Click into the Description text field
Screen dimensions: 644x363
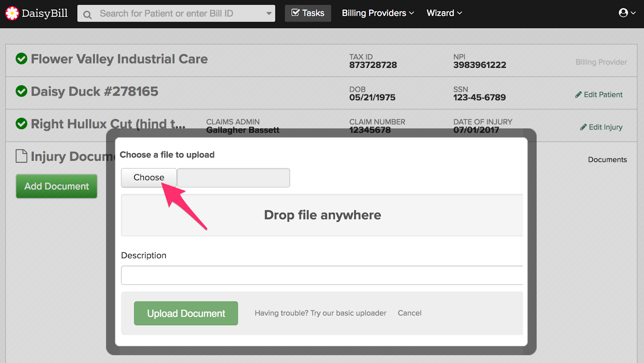pyautogui.click(x=322, y=275)
